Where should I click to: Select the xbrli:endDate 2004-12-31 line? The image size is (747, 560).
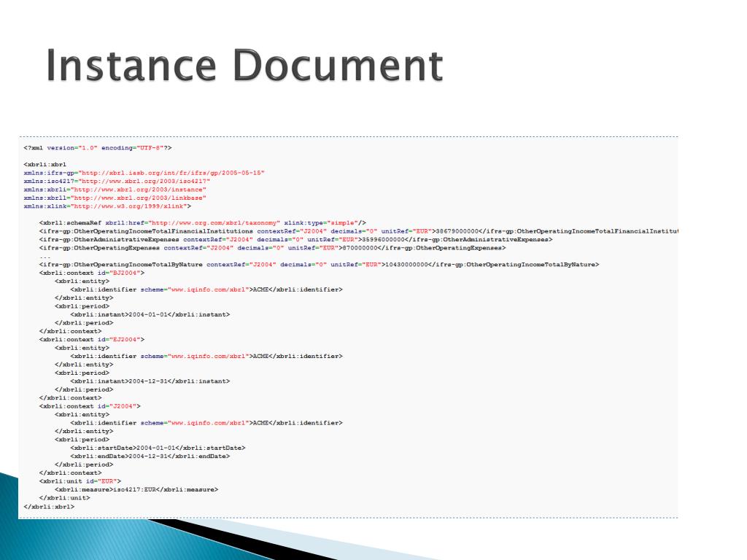(x=150, y=456)
